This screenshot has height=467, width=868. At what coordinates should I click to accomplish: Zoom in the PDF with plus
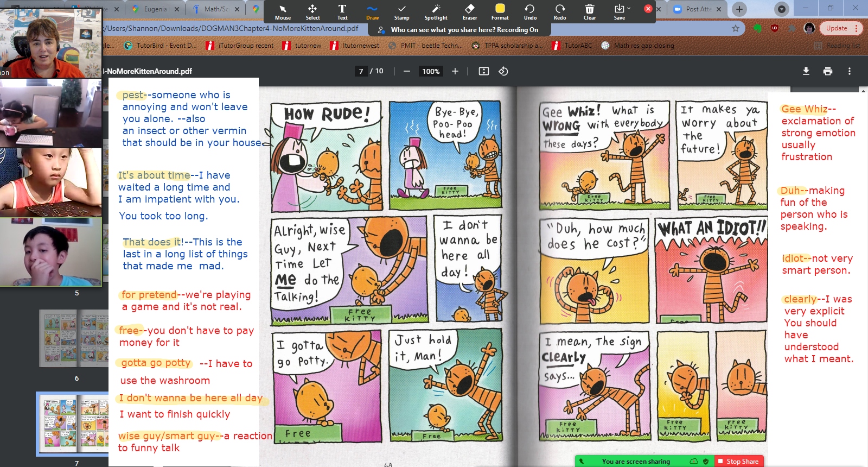coord(455,71)
